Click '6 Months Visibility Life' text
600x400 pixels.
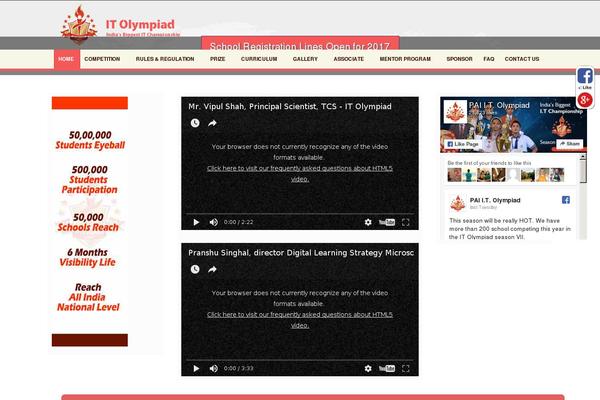coord(87,257)
